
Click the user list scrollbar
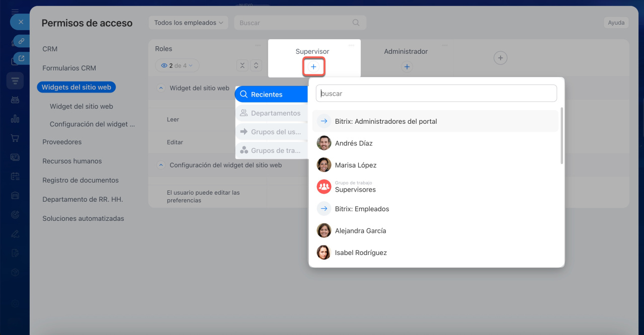point(561,136)
